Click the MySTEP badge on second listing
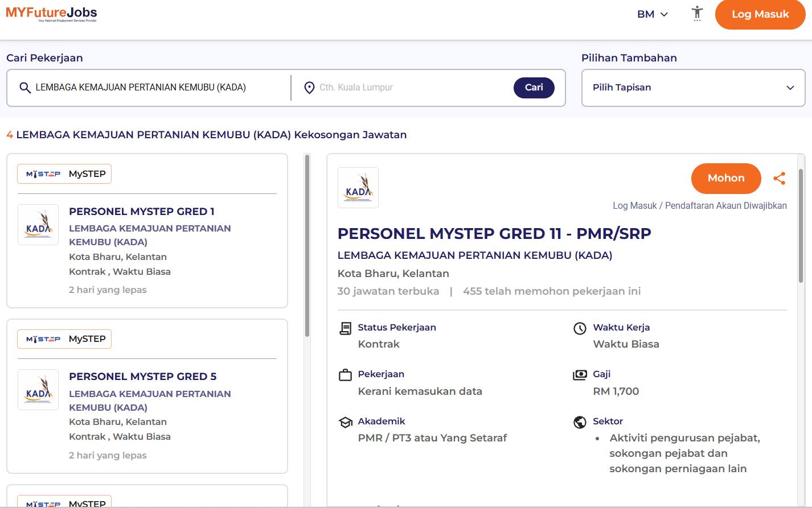This screenshot has height=508, width=812. 64,339
